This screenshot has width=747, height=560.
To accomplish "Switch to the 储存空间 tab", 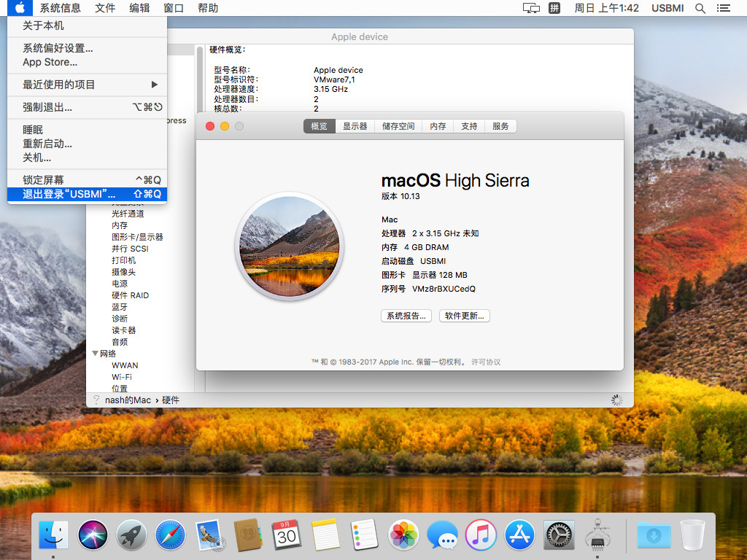I will [398, 126].
